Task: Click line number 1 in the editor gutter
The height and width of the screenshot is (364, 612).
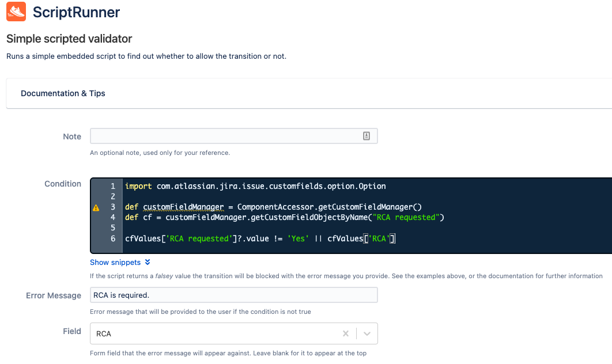Action: pos(114,187)
